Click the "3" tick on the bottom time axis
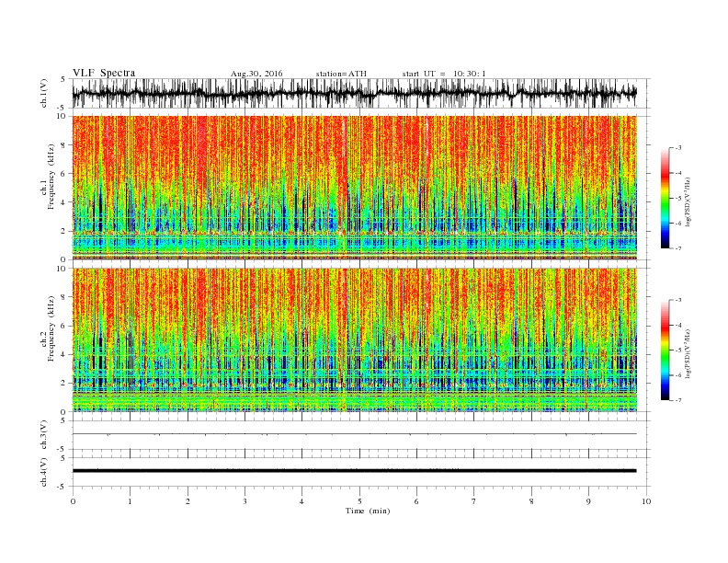 tap(245, 501)
